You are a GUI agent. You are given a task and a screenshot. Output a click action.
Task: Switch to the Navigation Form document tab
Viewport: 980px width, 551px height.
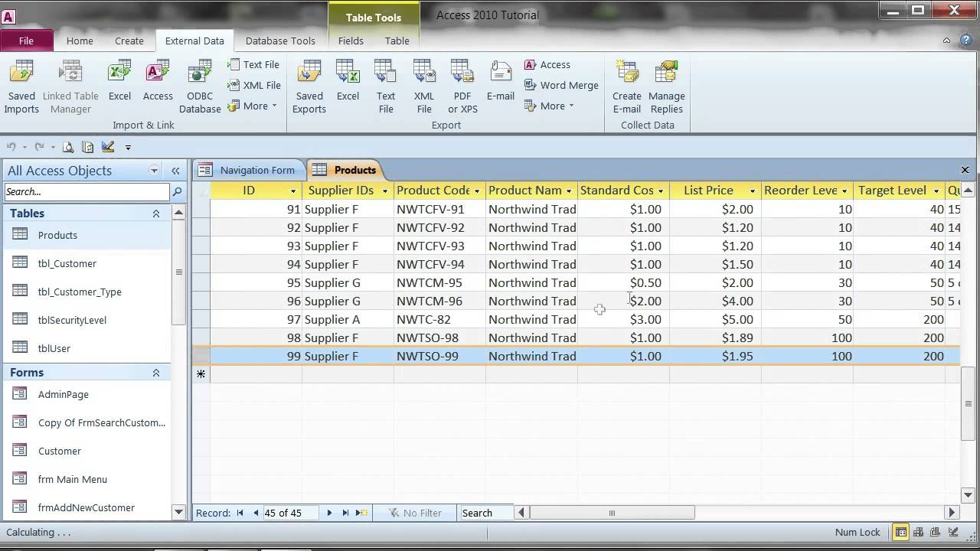[x=248, y=170]
